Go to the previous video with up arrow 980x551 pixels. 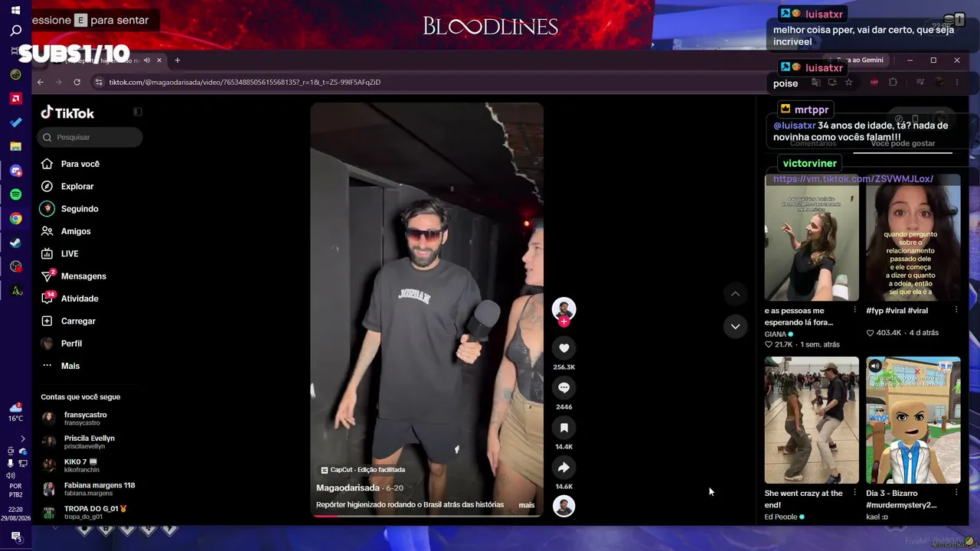pyautogui.click(x=735, y=294)
